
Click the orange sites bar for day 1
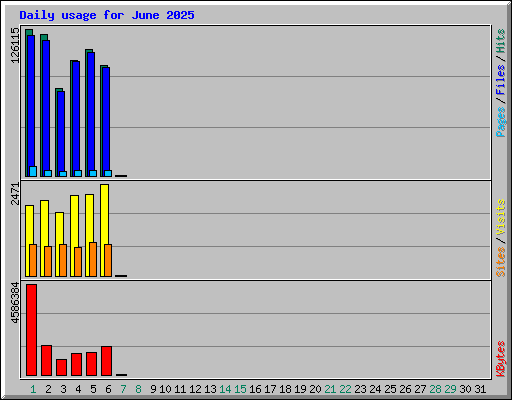(33, 260)
